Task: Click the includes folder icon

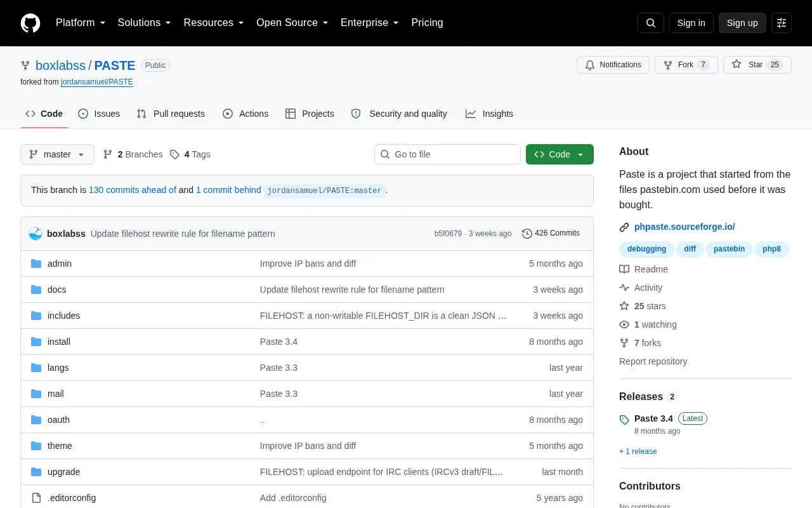Action: coord(36,316)
